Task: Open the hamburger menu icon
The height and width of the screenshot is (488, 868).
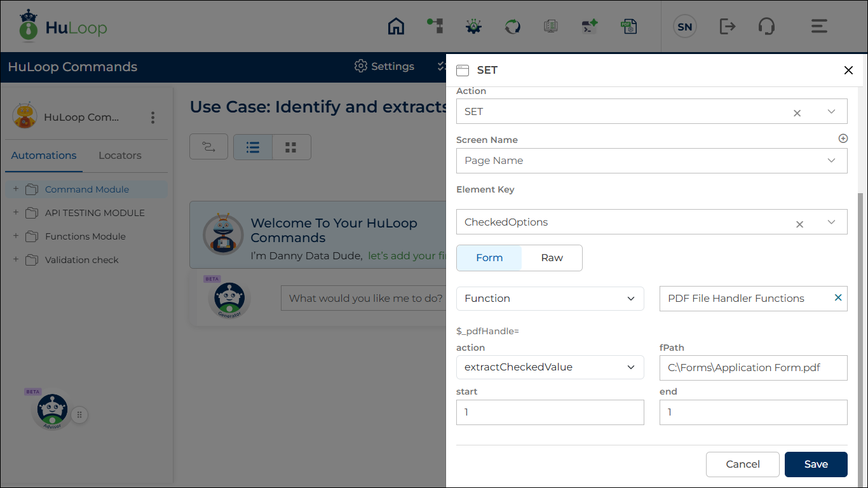Action: coord(819,27)
